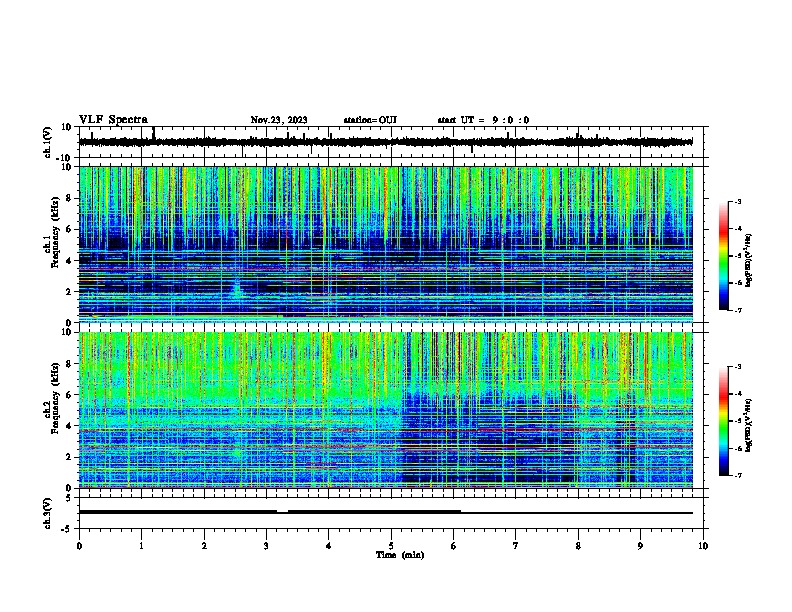Click time axis tick label "6"
The height and width of the screenshot is (612, 792).
454,546
